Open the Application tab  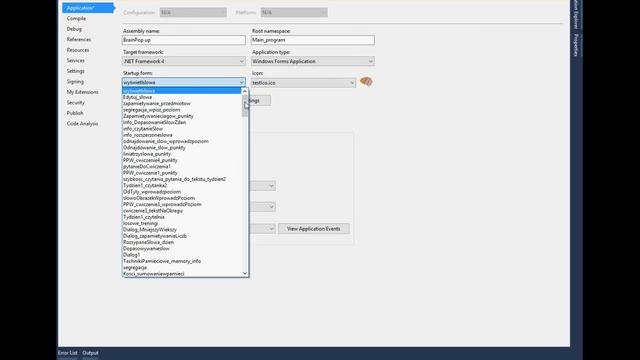88,8
